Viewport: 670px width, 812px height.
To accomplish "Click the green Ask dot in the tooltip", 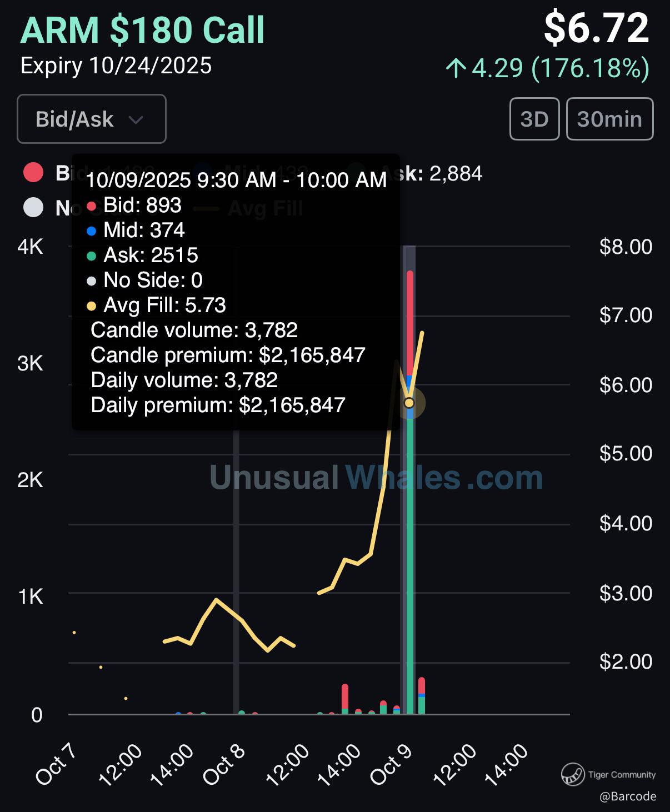I will (x=92, y=256).
